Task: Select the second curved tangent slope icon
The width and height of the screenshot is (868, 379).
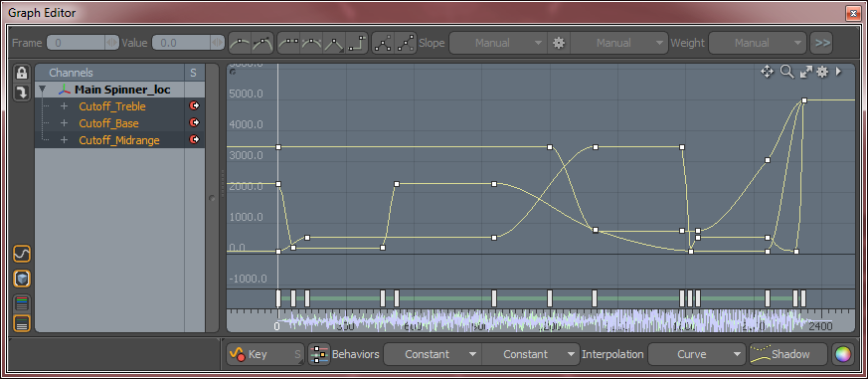Action: (x=262, y=43)
